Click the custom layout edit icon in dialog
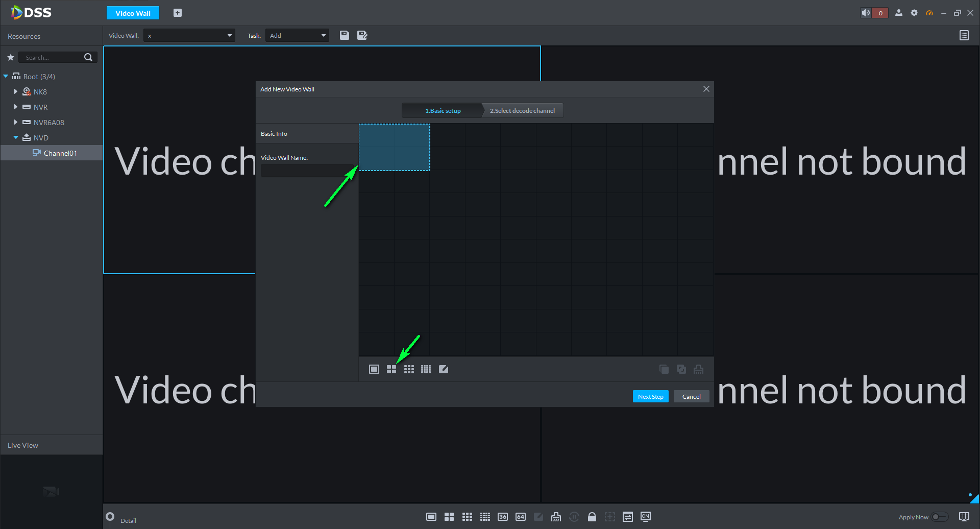The height and width of the screenshot is (529, 980). click(444, 369)
